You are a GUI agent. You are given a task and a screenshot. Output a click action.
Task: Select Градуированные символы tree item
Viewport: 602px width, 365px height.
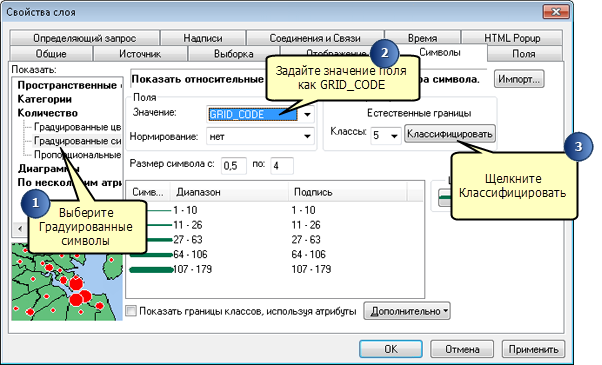[77, 141]
